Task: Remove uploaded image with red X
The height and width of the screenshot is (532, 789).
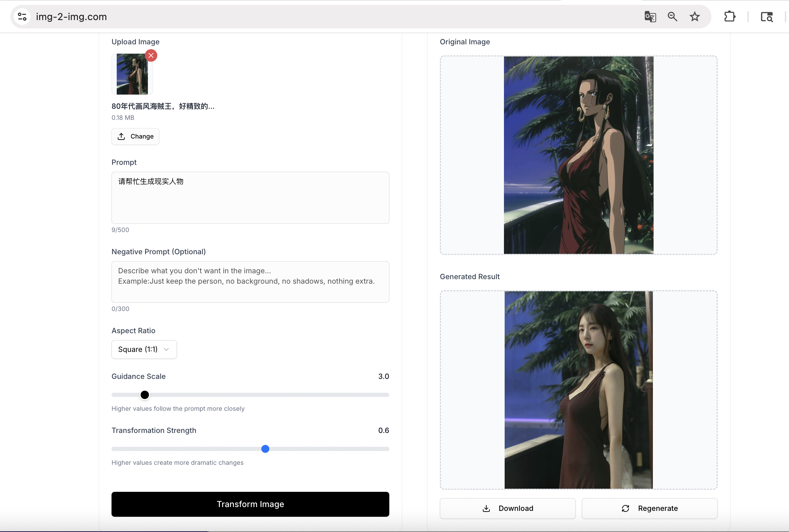Action: (x=151, y=55)
